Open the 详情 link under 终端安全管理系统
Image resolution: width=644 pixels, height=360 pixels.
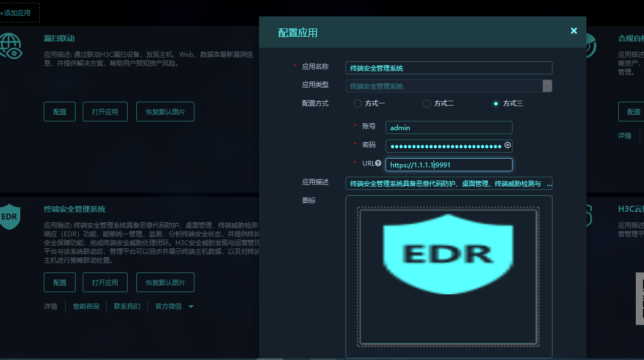coord(50,306)
